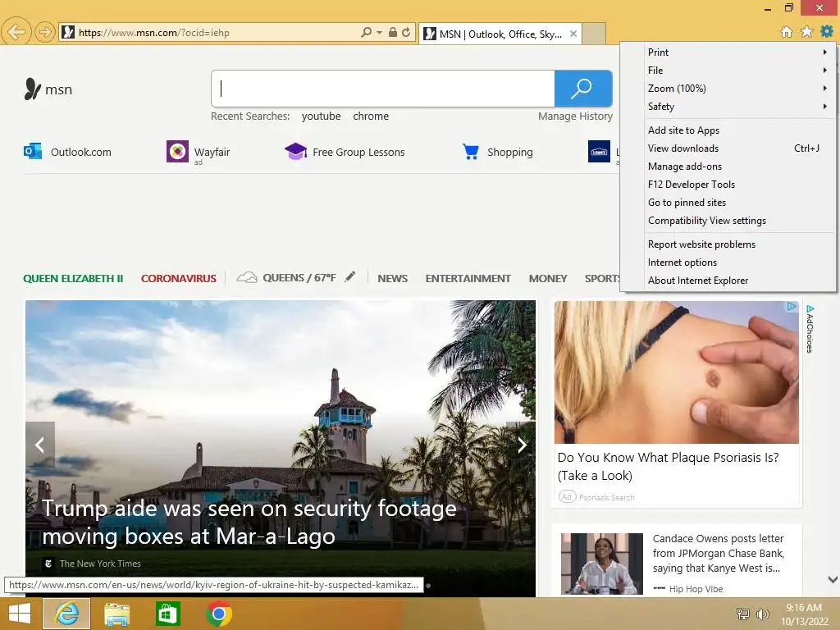840x630 pixels.
Task: Click in the MSN search box
Action: [383, 89]
